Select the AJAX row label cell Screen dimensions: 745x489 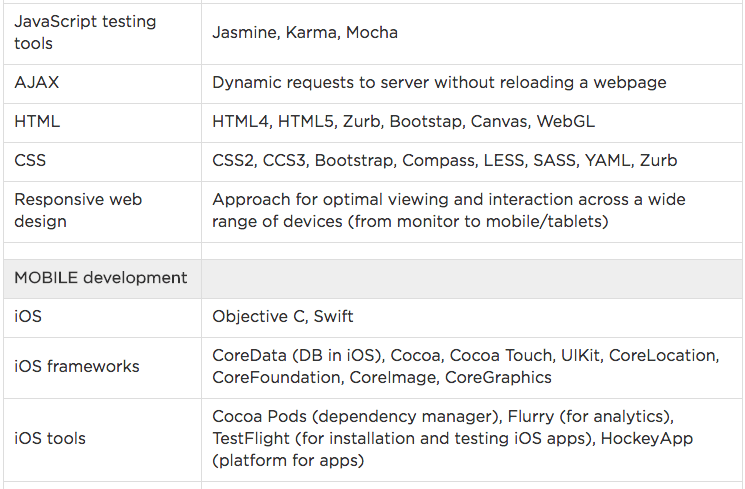(38, 83)
